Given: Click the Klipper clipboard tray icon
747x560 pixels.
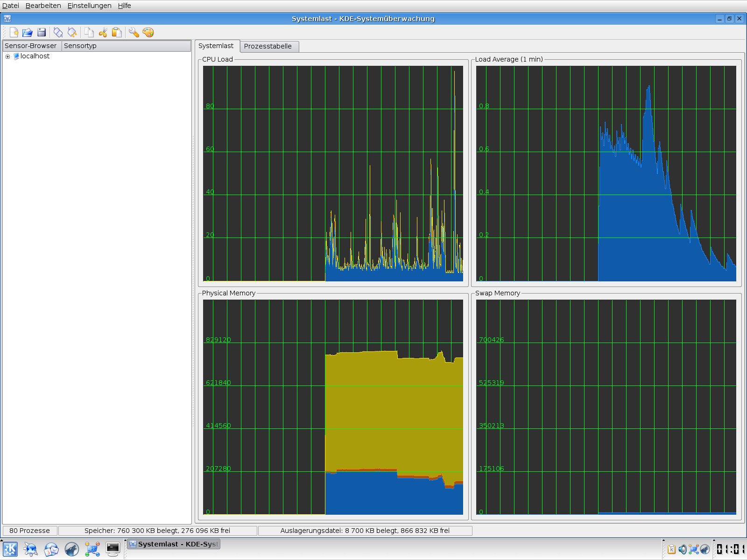Looking at the screenshot, I should click(672, 549).
